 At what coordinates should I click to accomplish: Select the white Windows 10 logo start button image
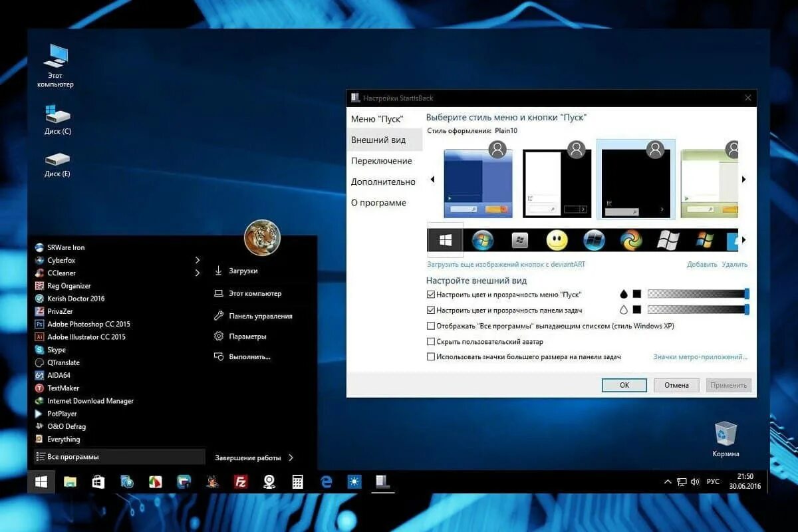point(446,240)
